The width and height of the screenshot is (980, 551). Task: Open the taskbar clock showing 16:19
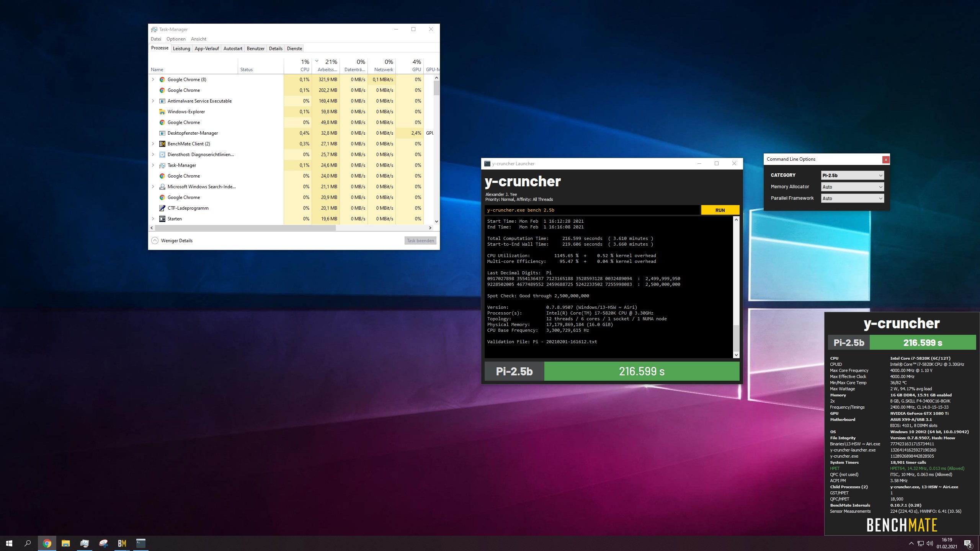[947, 543]
